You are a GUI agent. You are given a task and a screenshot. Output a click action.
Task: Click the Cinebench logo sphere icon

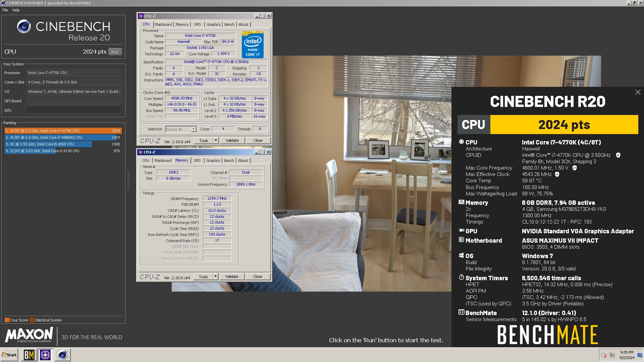coord(24,26)
